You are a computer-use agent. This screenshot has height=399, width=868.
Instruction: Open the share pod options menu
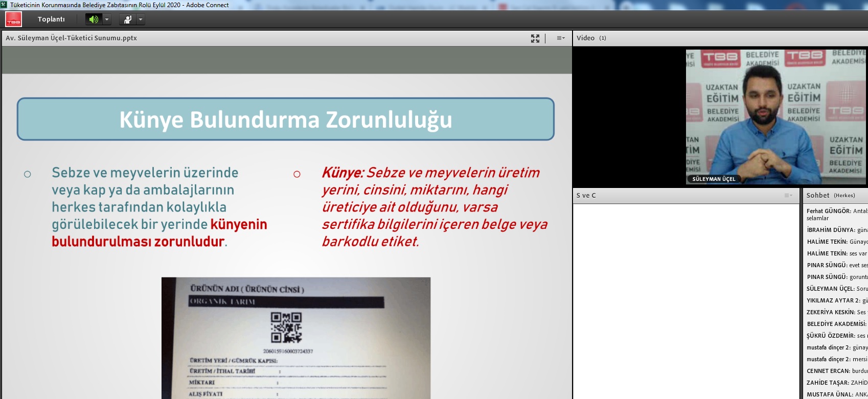coord(561,38)
